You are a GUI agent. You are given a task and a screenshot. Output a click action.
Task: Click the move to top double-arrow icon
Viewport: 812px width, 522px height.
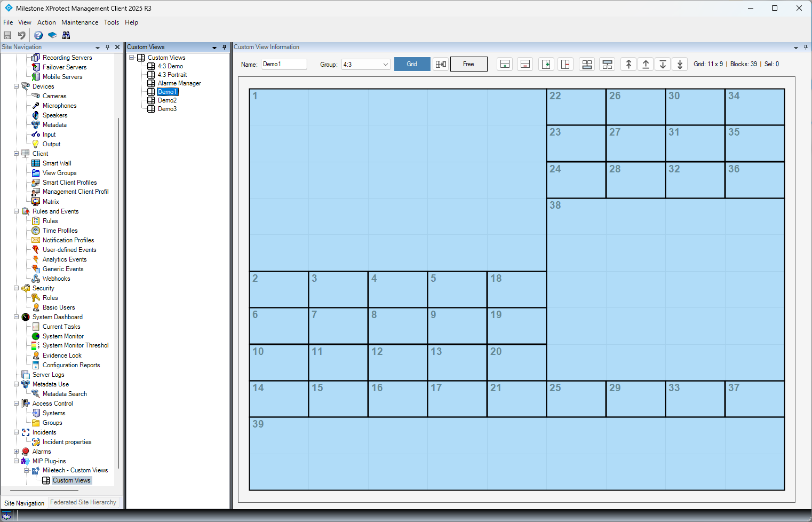click(x=628, y=64)
